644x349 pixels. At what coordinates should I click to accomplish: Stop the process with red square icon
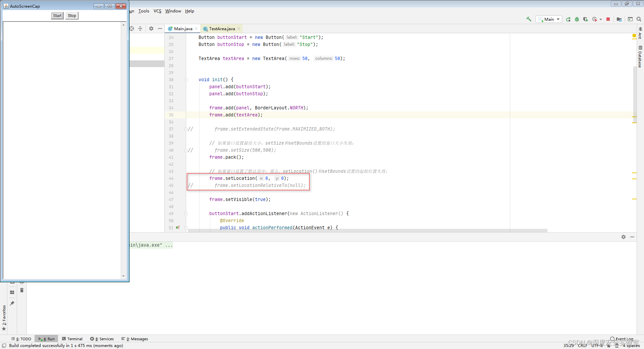pos(608,19)
